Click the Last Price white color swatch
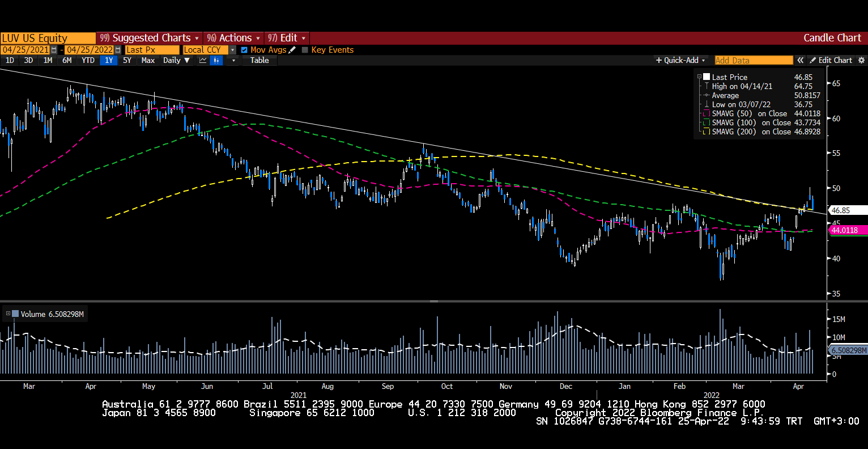Screen dimensions: 868x449 pyautogui.click(x=707, y=77)
